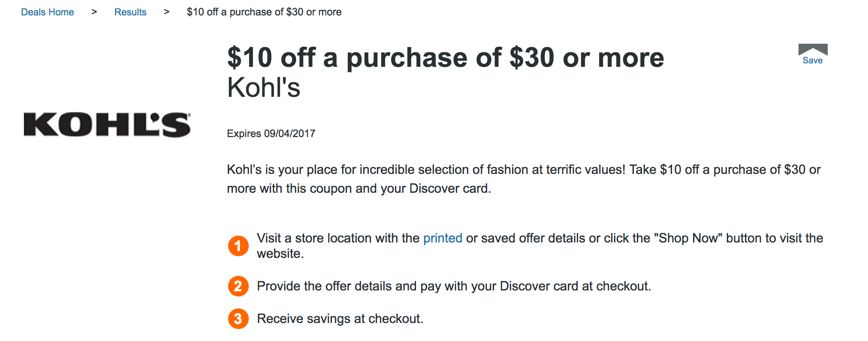This screenshot has width=868, height=341.
Task: Select the orange step 2 circle icon
Action: pyautogui.click(x=238, y=286)
